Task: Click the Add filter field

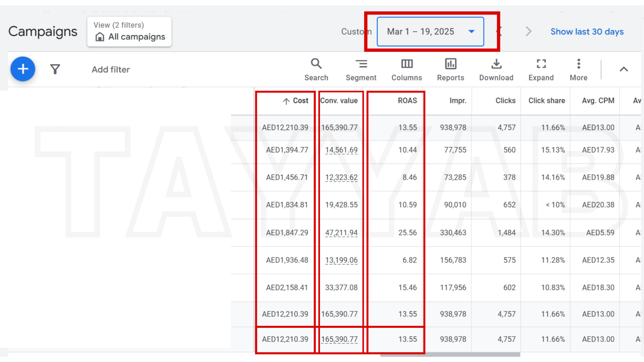Action: [111, 70]
